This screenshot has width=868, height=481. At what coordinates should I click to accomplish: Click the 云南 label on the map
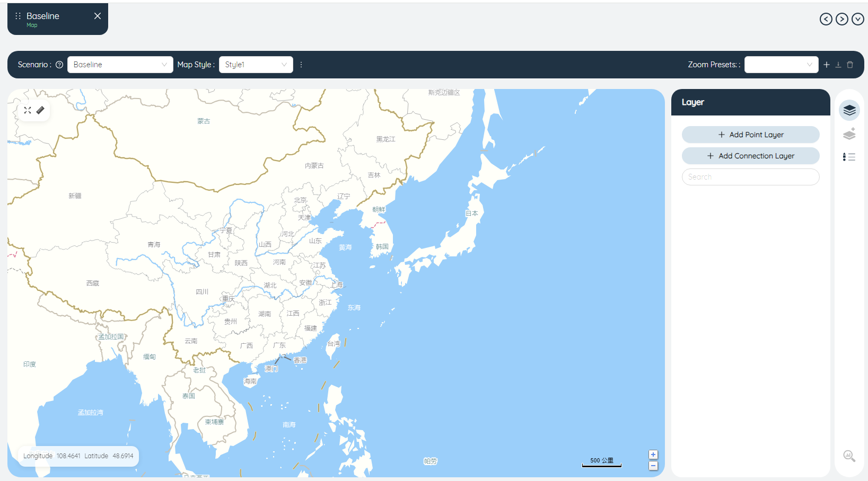[191, 341]
